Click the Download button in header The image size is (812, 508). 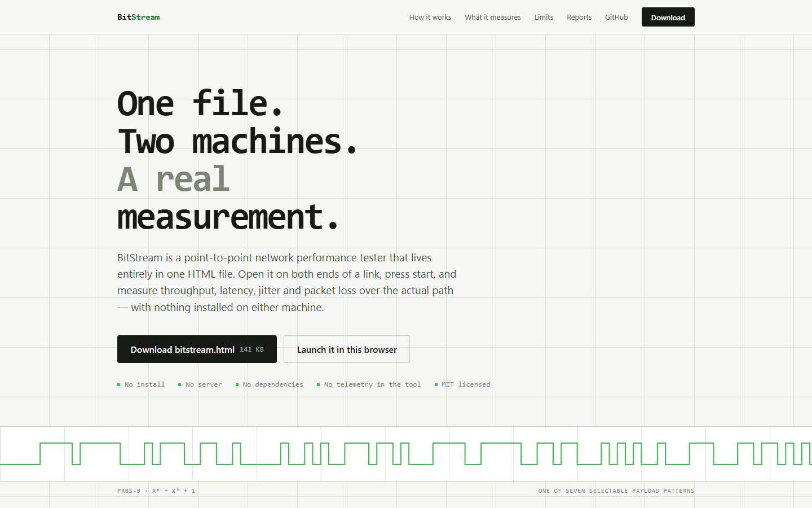point(668,17)
